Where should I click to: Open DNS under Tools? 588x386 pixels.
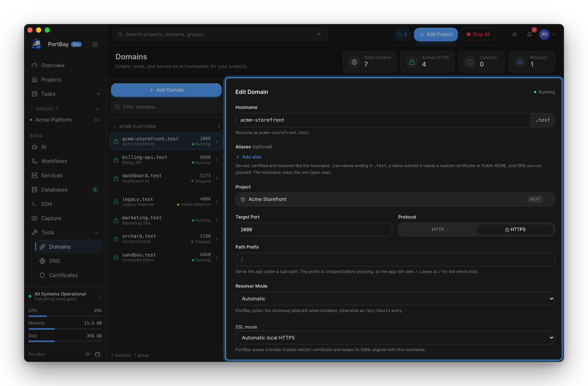69,261
